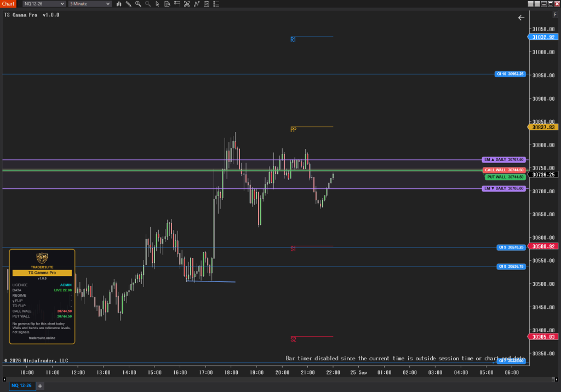Image resolution: width=561 pixels, height=392 pixels.
Task: Show the Data Box icon
Action: (167, 4)
